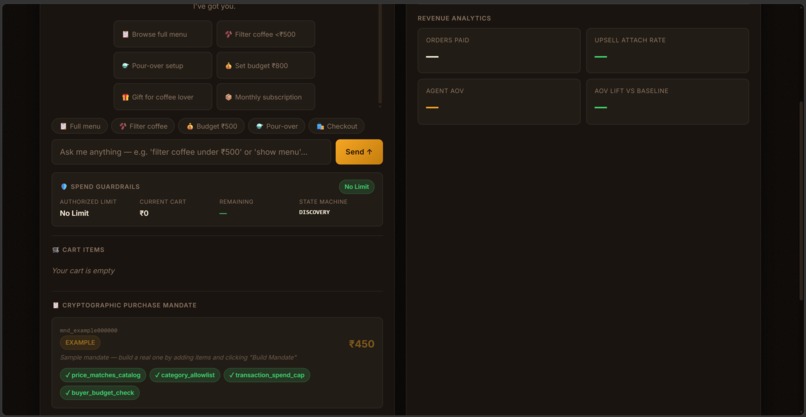
Task: Click the money bag icon on Set budget ₹800
Action: (228, 66)
